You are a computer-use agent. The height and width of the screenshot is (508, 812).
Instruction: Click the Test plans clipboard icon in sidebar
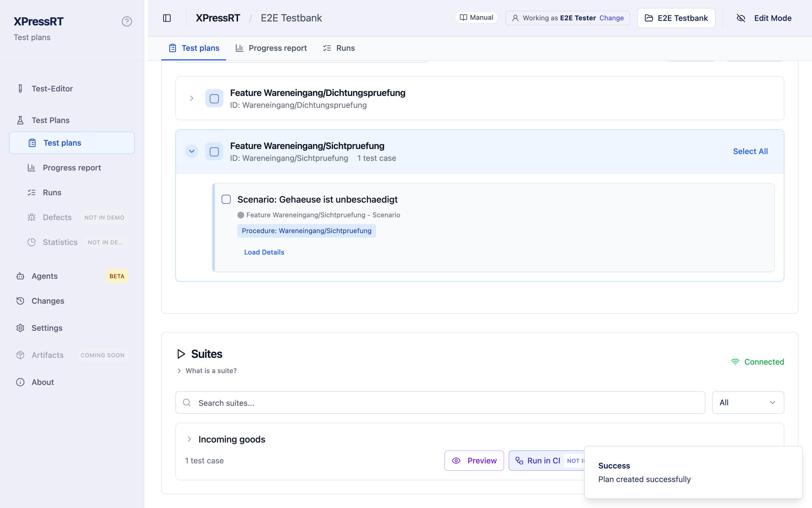(x=32, y=143)
